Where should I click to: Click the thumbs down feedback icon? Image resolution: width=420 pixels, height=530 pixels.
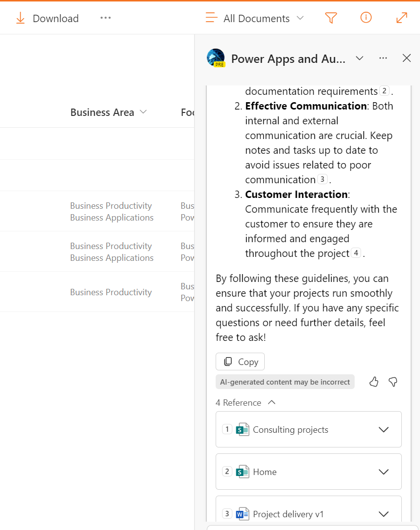click(x=393, y=382)
